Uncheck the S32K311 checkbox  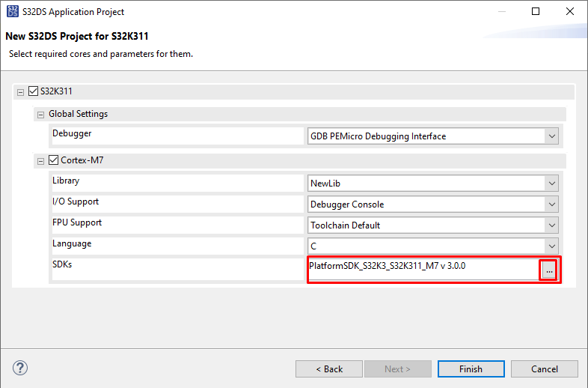pyautogui.click(x=33, y=91)
